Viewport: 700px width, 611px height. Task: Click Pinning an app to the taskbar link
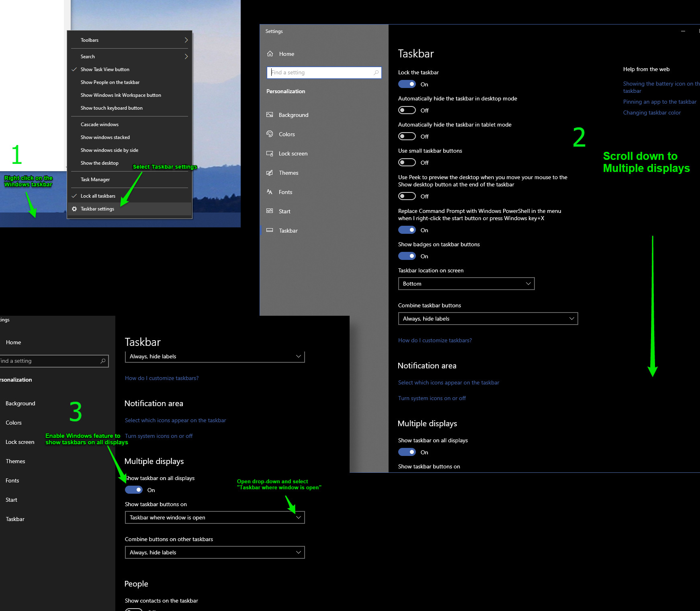point(659,102)
